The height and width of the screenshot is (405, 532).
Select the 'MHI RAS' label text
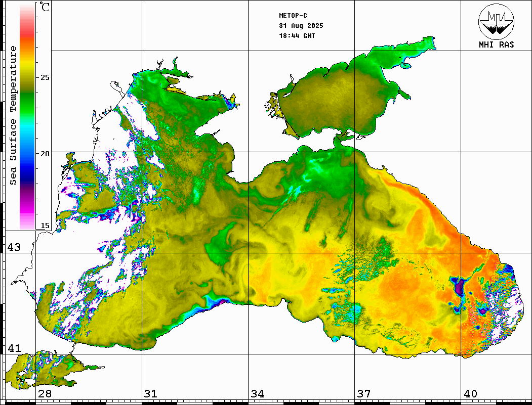click(x=496, y=44)
